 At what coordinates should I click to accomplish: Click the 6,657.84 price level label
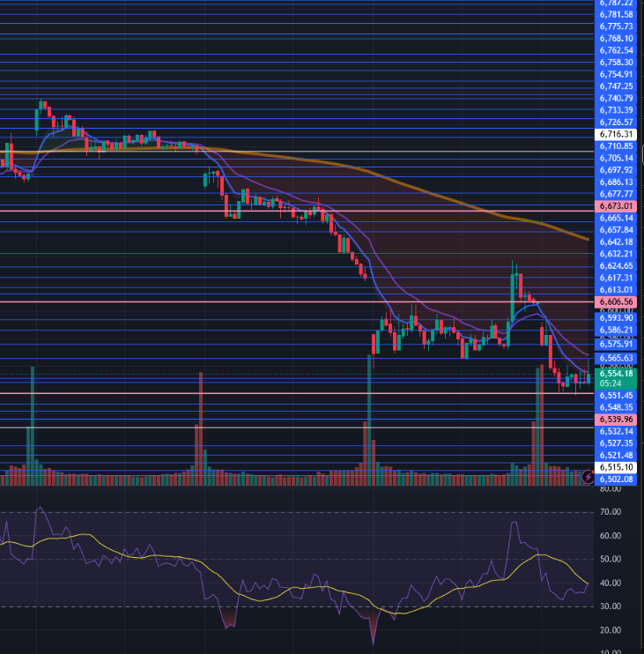click(x=616, y=230)
